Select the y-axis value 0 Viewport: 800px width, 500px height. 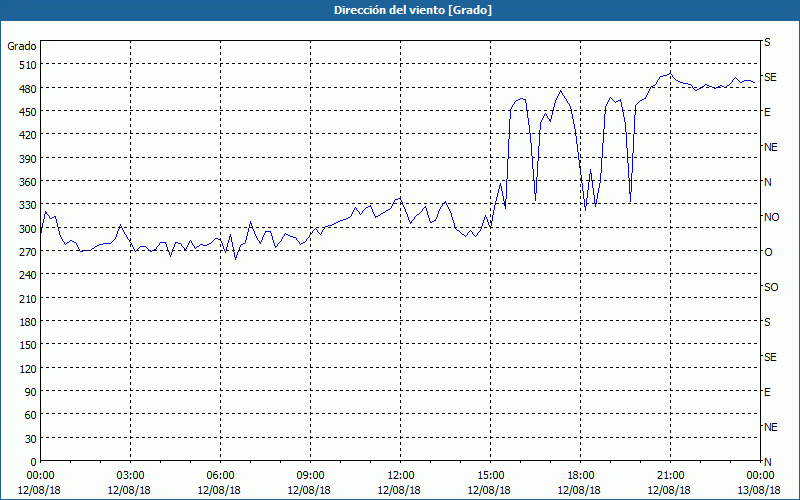pos(34,462)
